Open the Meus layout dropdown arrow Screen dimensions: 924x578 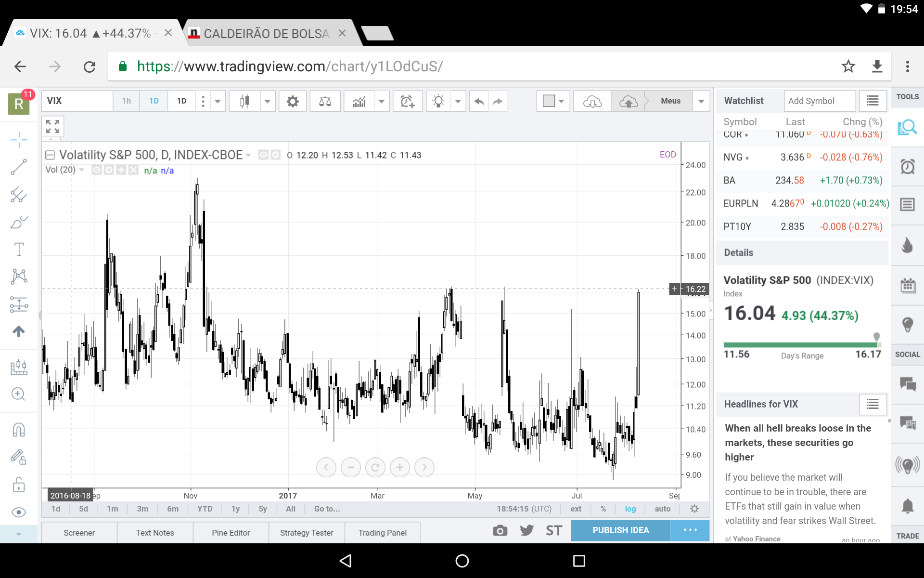[x=701, y=101]
